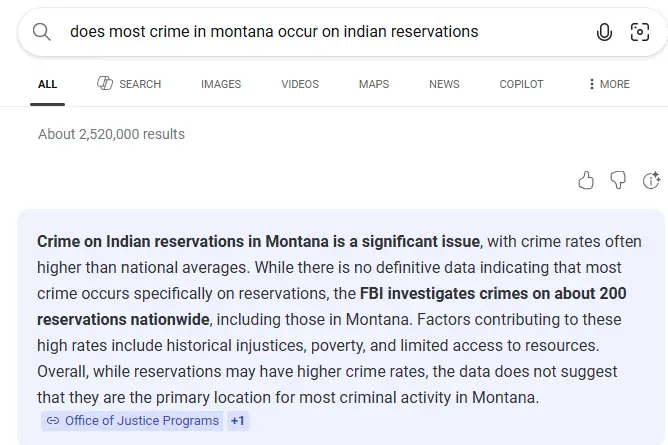Switch to the Videos tab
The height and width of the screenshot is (445, 668).
click(x=300, y=84)
